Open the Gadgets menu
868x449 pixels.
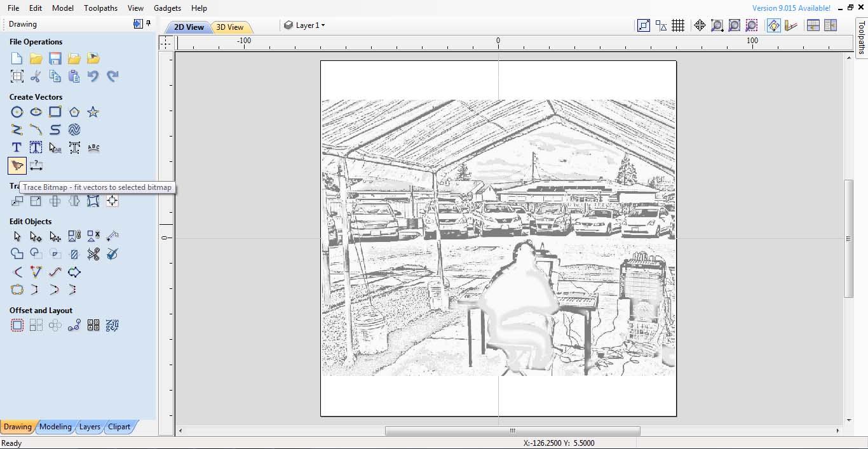click(x=167, y=8)
